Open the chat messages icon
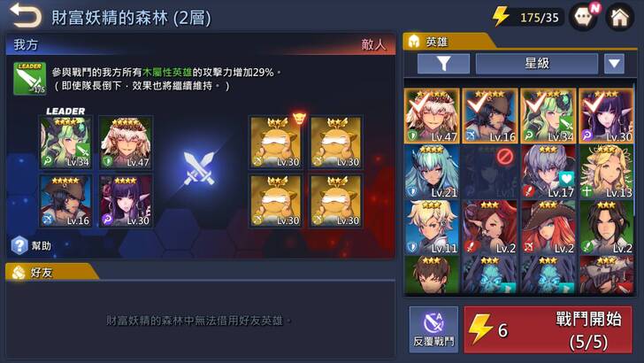 583,18
